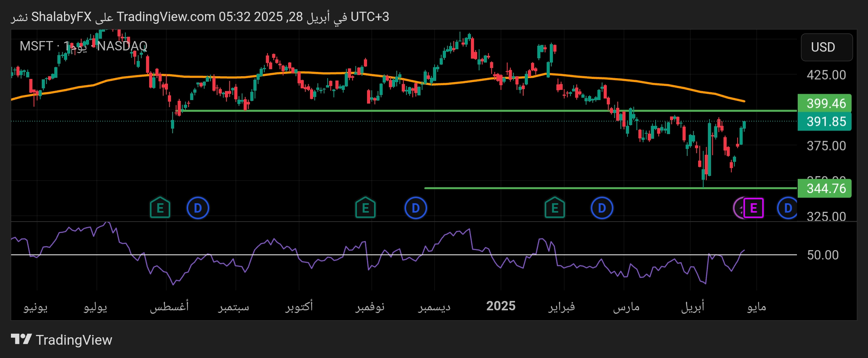Click the نوفمبر month label
The height and width of the screenshot is (358, 868).
tap(370, 307)
